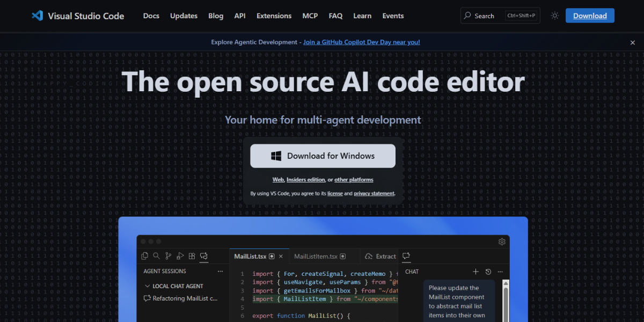Open the Search icon in the activity bar
644x322 pixels.
[156, 256]
